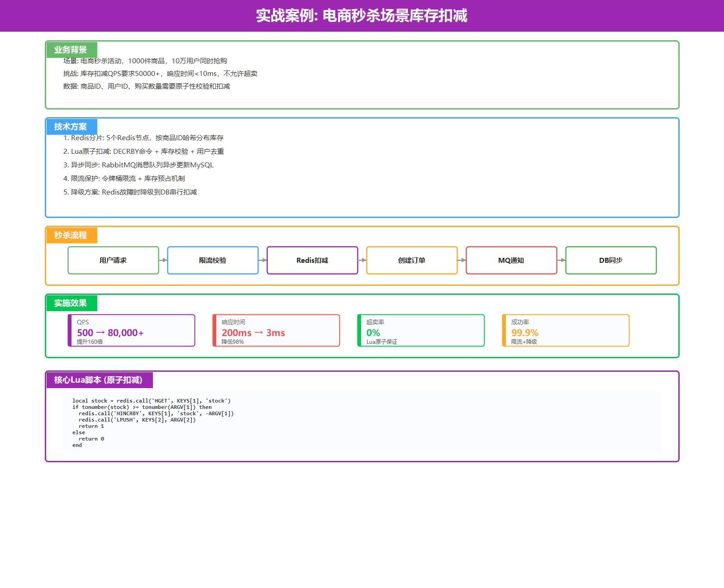Image resolution: width=724 pixels, height=588 pixels.
Task: Click the 实施效果 section label
Action: coord(71,303)
